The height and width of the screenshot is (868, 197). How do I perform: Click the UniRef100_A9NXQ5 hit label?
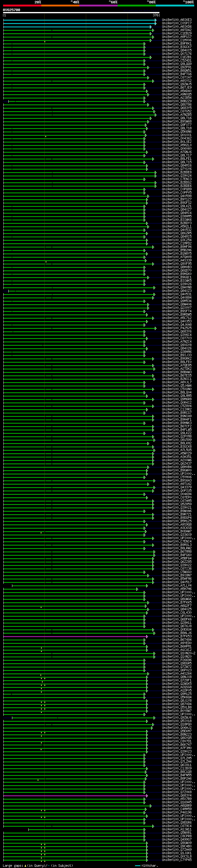click(x=177, y=94)
